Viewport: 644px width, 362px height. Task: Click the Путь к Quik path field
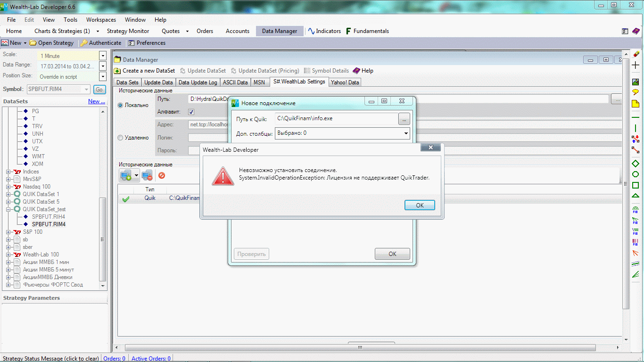336,119
